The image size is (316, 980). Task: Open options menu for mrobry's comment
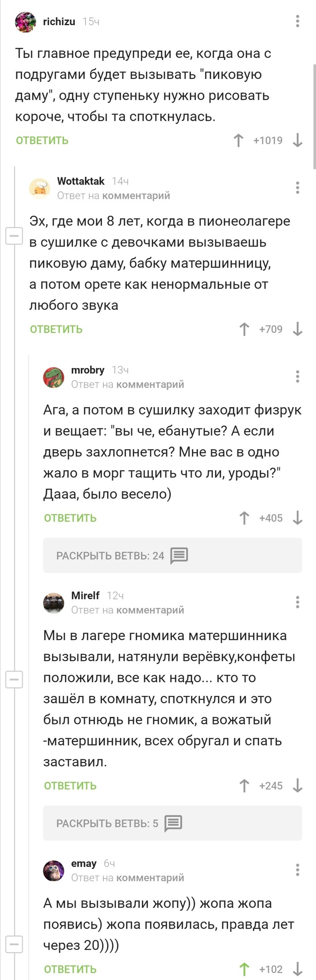click(297, 375)
